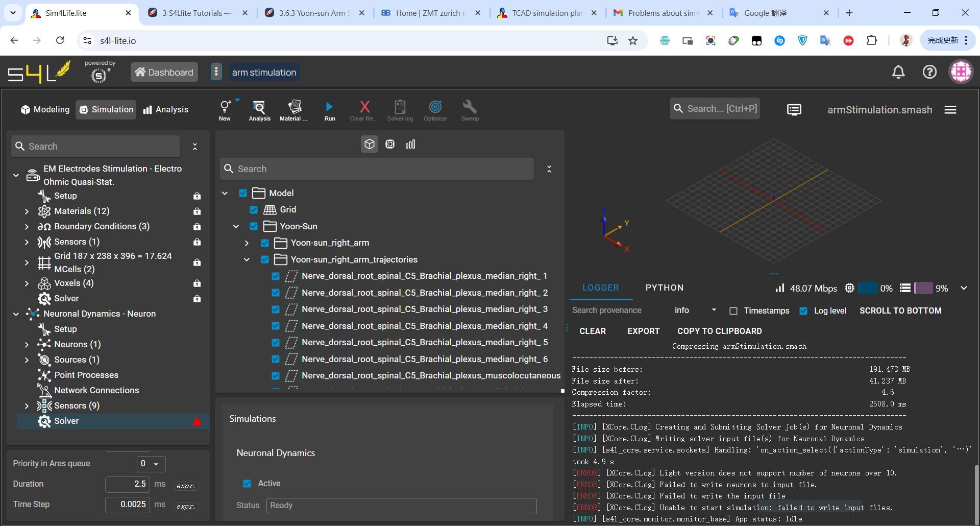Select the bar chart analysis view icon
Viewport: 980px width, 526px height.
pyautogui.click(x=410, y=145)
